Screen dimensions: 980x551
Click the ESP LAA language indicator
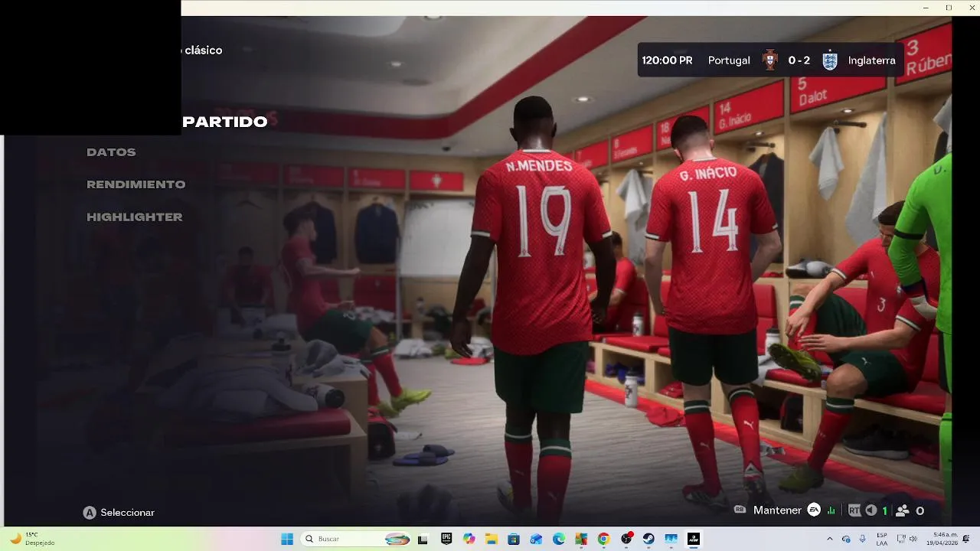pyautogui.click(x=882, y=539)
